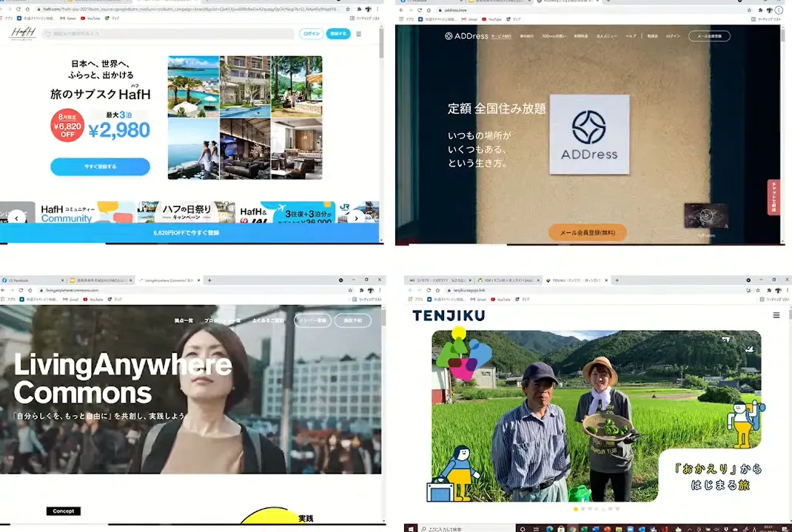792x532 pixels.
Task: Open the TENJIKU hamburger menu
Action: point(776,315)
